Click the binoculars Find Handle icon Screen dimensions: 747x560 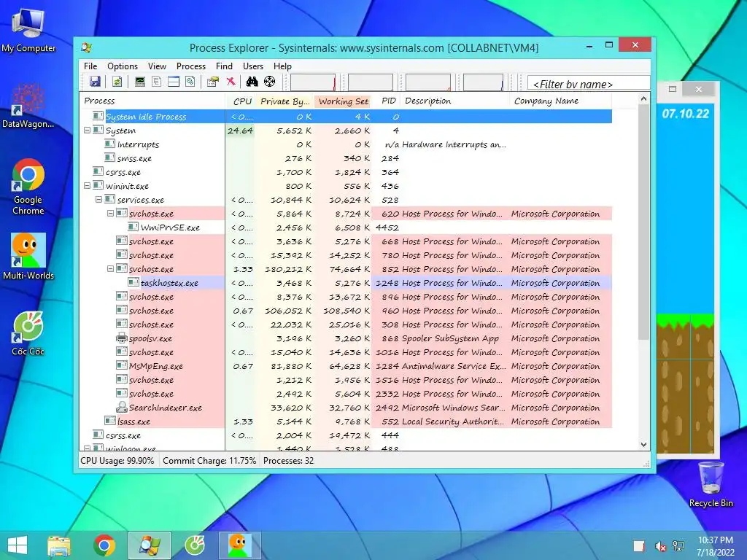tap(252, 82)
